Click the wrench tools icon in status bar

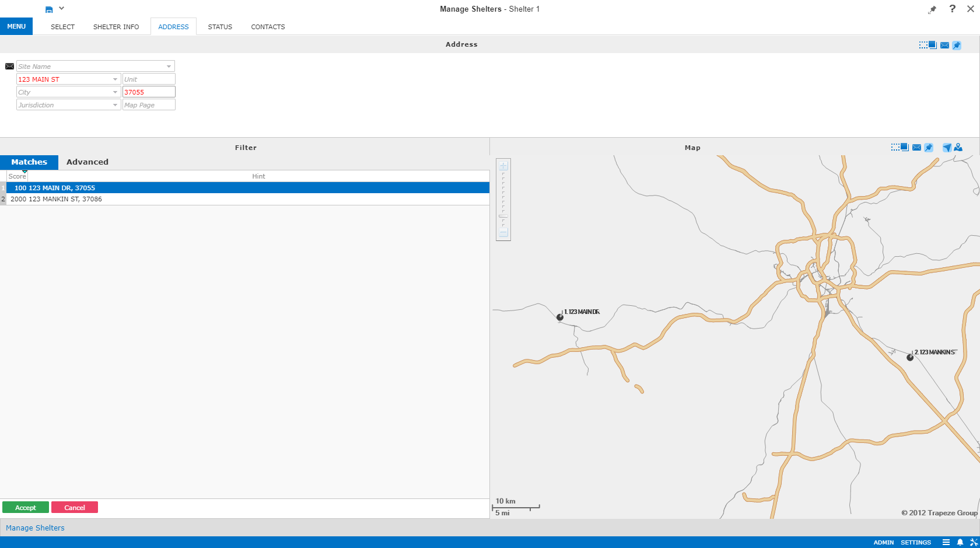click(973, 542)
